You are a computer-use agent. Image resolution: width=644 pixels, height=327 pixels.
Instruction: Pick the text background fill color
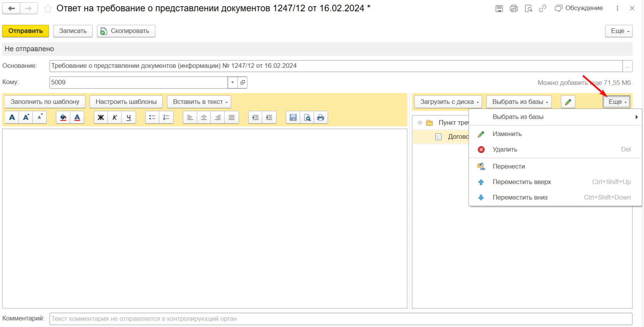[x=63, y=117]
